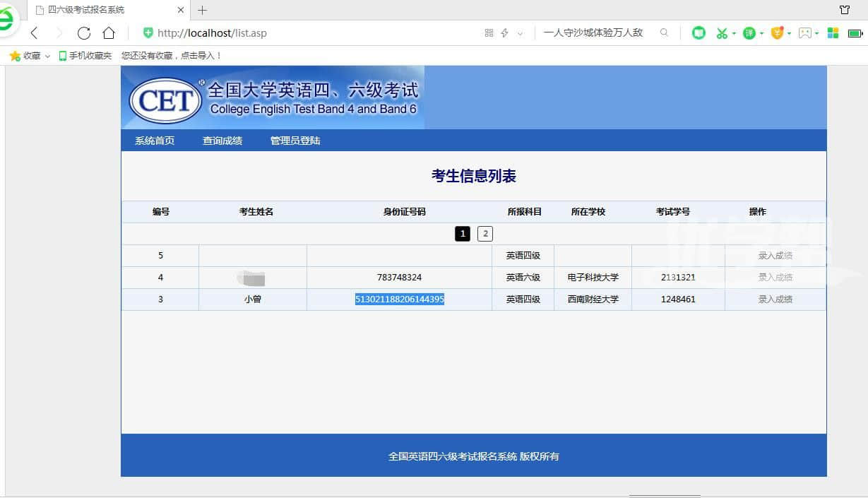Click the green translate extension icon

click(749, 33)
